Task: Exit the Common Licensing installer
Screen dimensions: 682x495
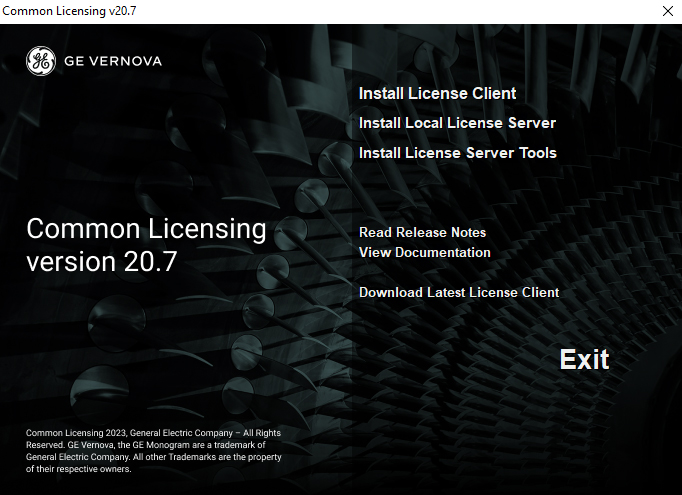Action: point(584,359)
